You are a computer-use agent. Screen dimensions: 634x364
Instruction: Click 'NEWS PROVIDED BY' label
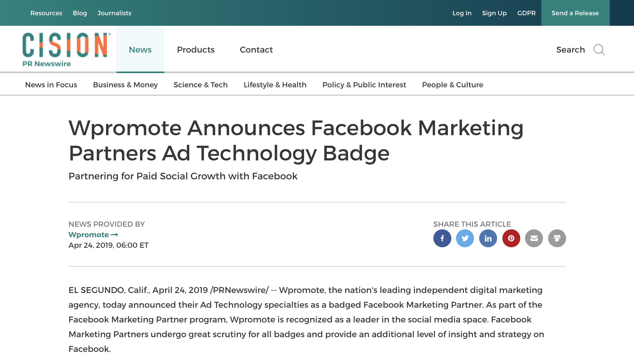tap(107, 224)
